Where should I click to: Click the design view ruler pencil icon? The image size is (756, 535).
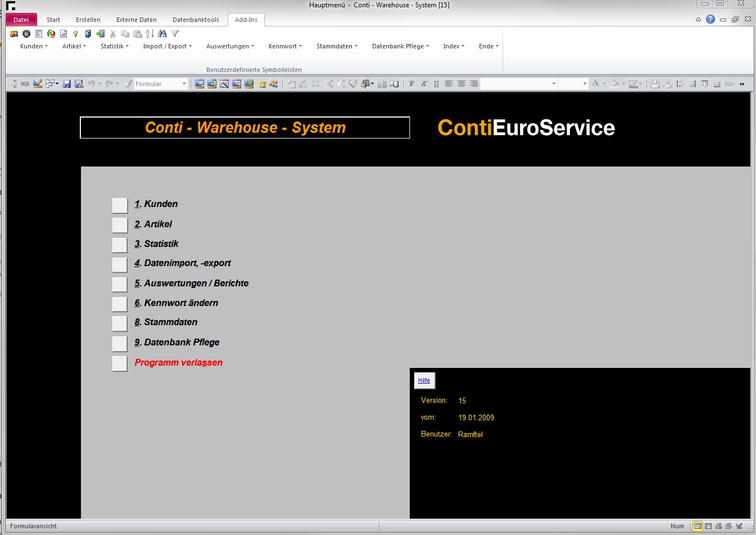[38, 84]
